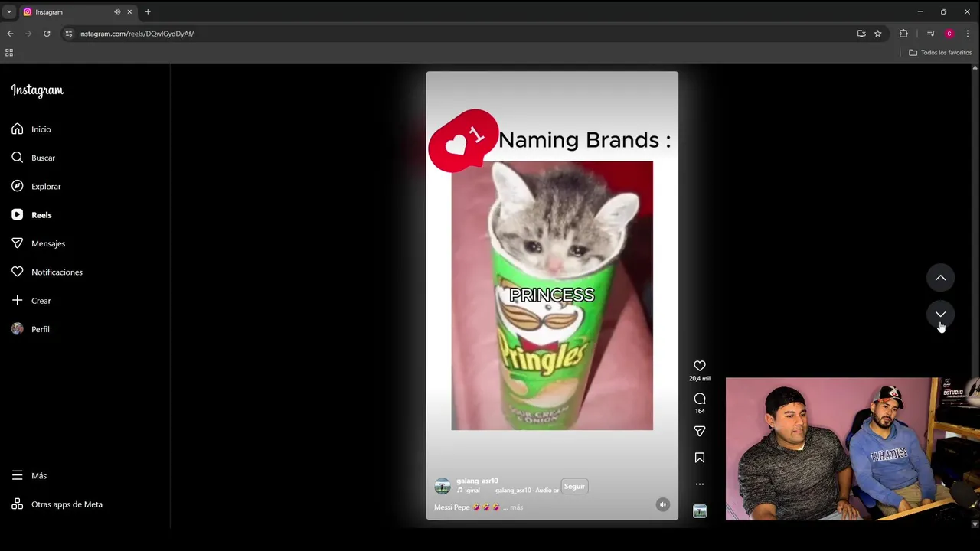Select the Instagram browser tab

tap(77, 12)
